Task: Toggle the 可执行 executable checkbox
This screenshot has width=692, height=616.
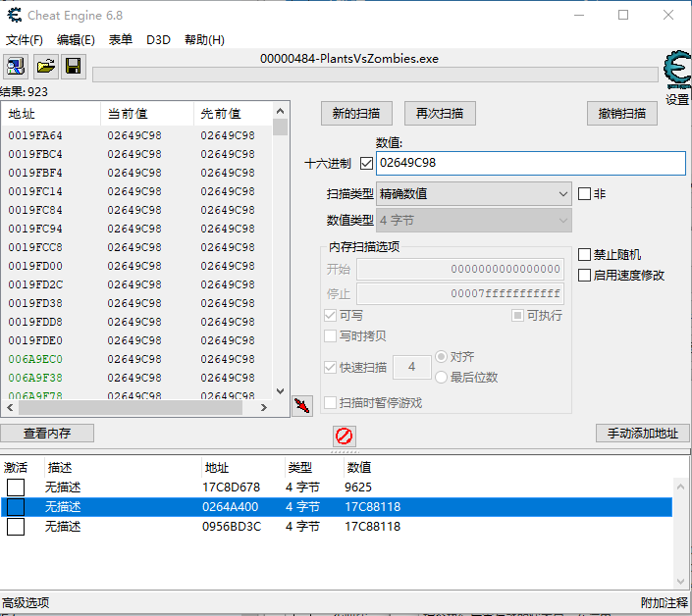Action: pyautogui.click(x=517, y=315)
